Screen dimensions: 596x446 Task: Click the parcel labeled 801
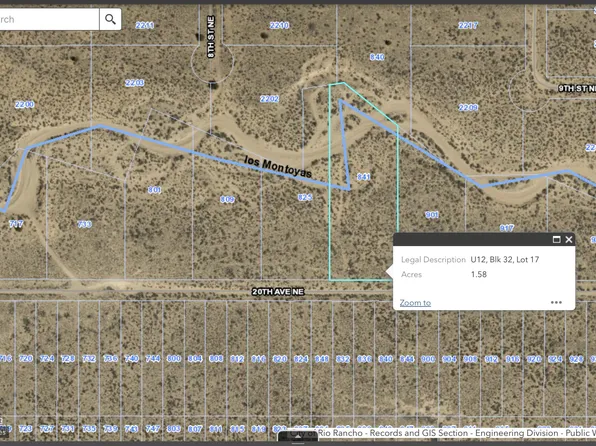pos(154,190)
